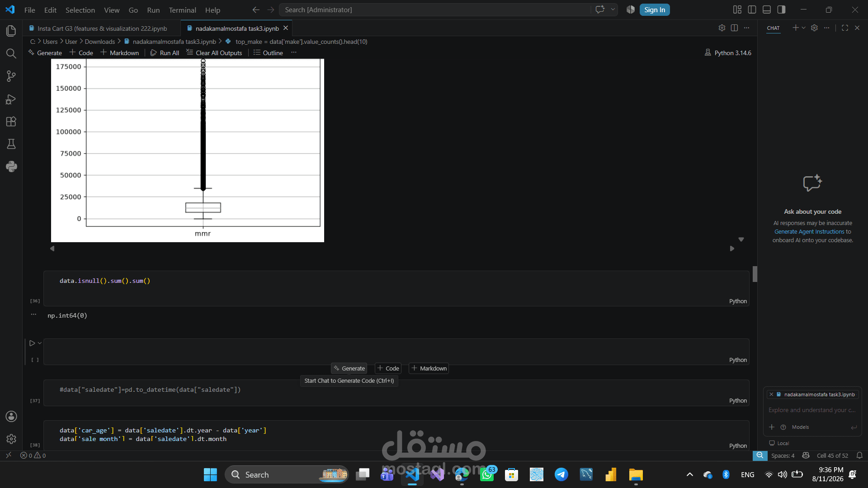Click the Spaces: 4 status entry
This screenshot has width=868, height=488.
pyautogui.click(x=783, y=455)
